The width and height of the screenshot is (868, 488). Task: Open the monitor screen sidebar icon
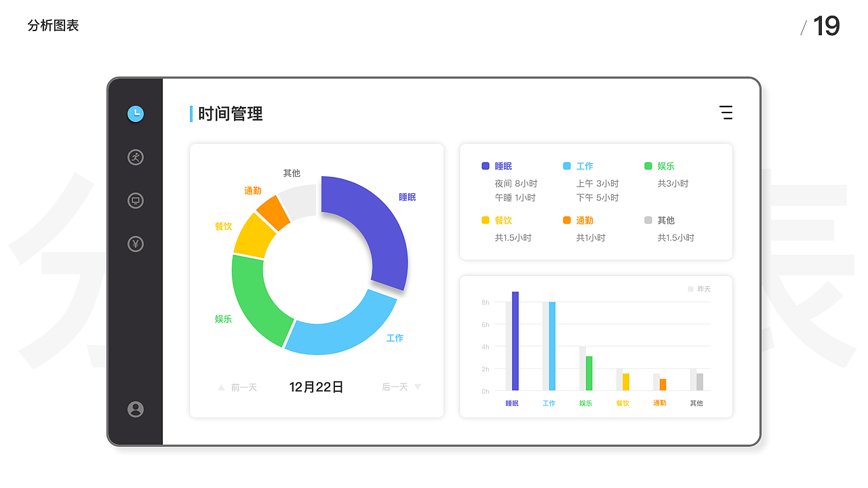(x=136, y=201)
